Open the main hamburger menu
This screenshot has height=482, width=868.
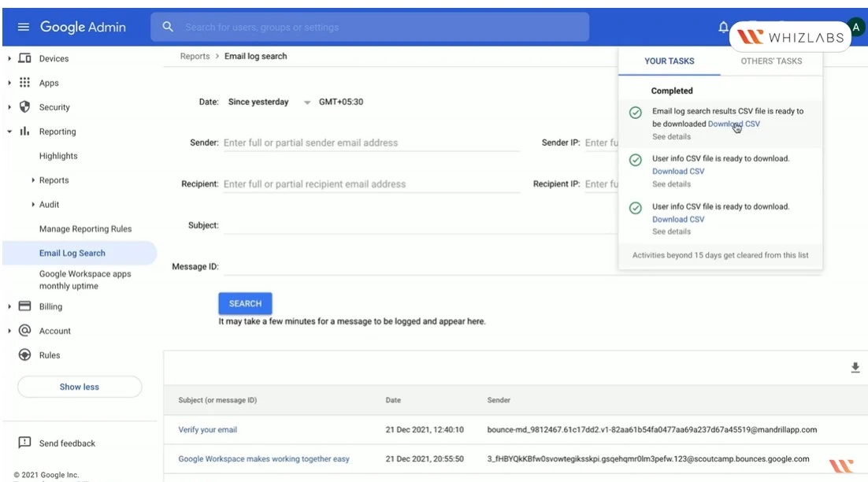click(x=24, y=27)
